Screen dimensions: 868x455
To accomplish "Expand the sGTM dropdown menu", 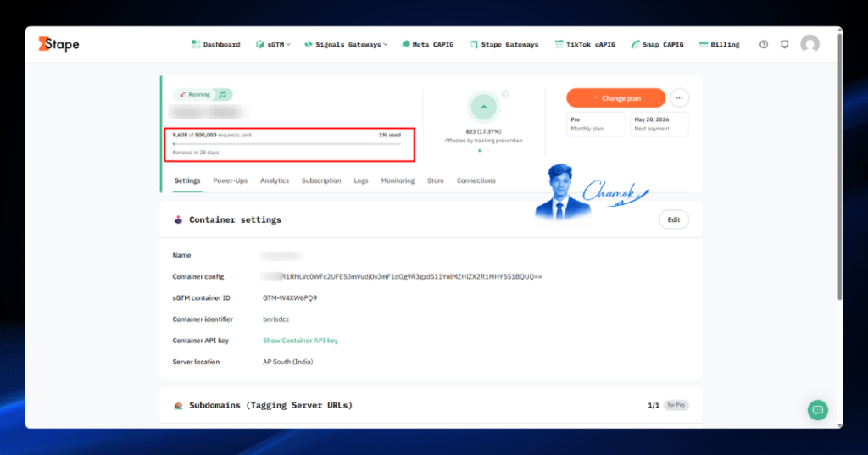I will [273, 44].
